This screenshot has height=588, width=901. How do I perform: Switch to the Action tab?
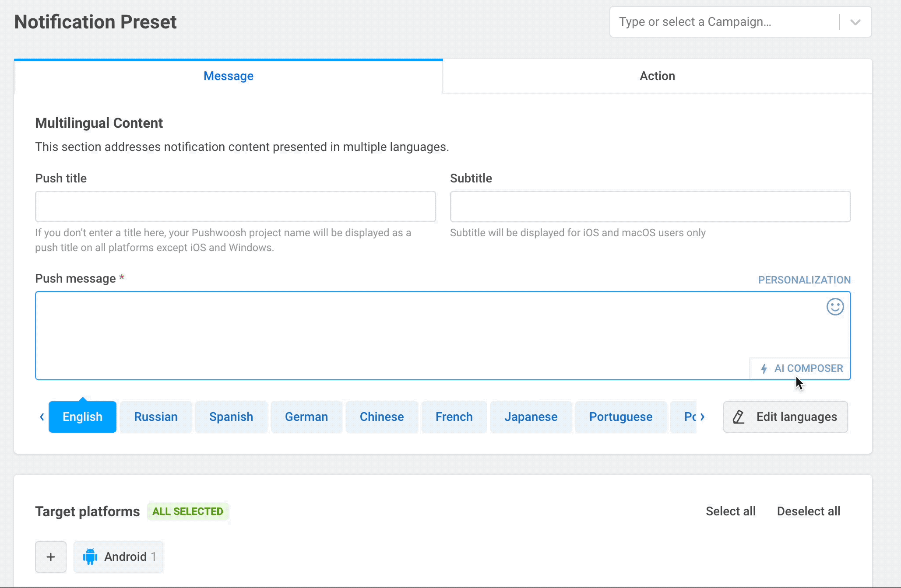point(657,76)
